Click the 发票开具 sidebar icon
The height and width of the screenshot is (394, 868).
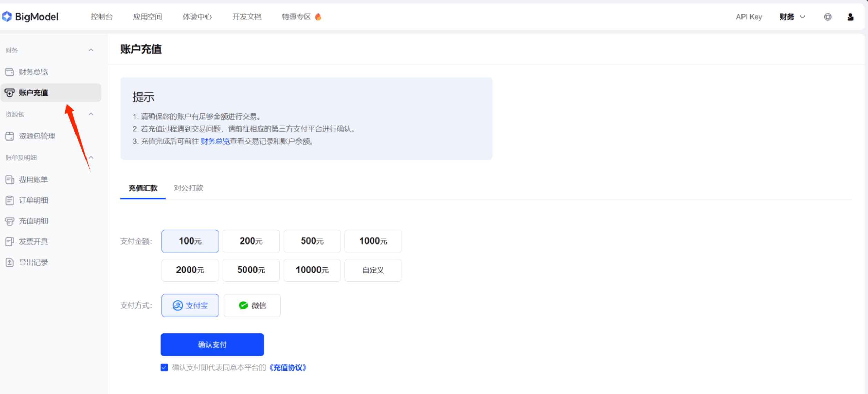(10, 242)
